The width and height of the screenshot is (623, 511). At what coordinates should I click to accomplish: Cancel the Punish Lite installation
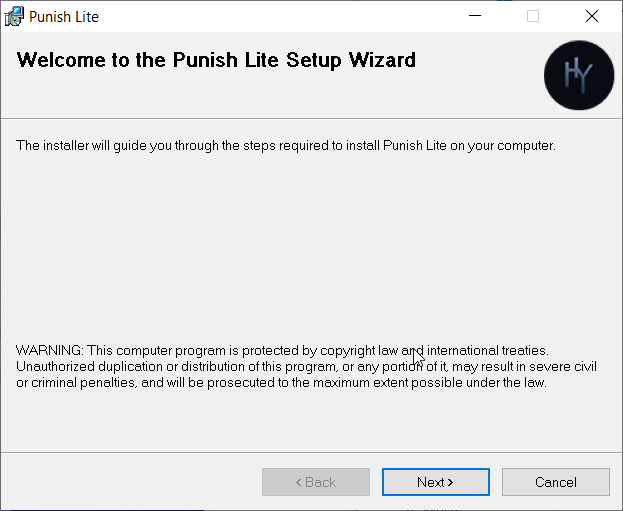tap(555, 482)
